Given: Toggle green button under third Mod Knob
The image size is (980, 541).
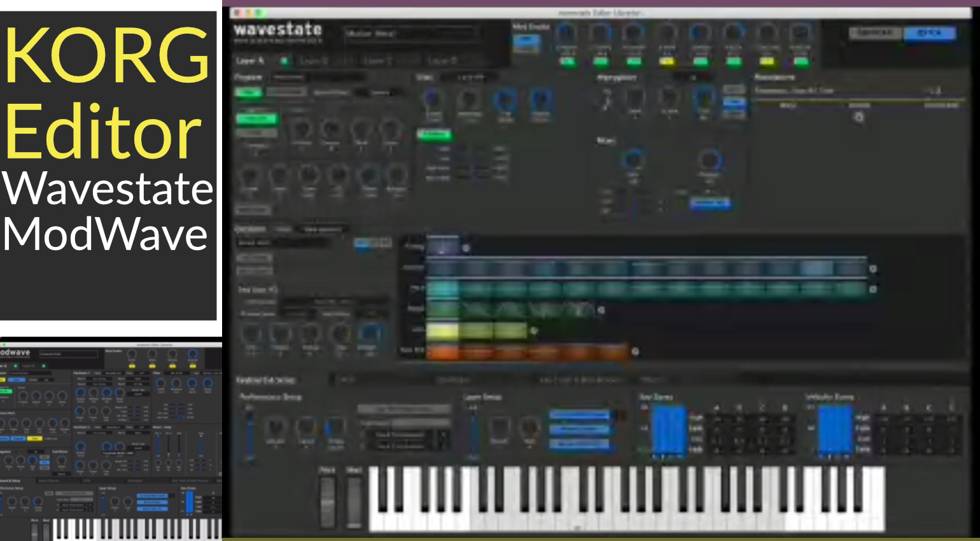Looking at the screenshot, I should point(633,62).
